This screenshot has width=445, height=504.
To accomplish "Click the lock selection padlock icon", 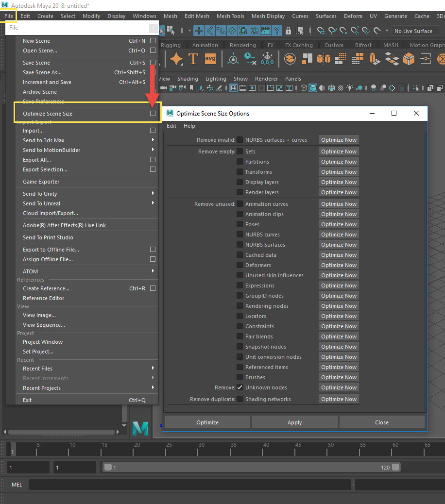I will pos(288,31).
